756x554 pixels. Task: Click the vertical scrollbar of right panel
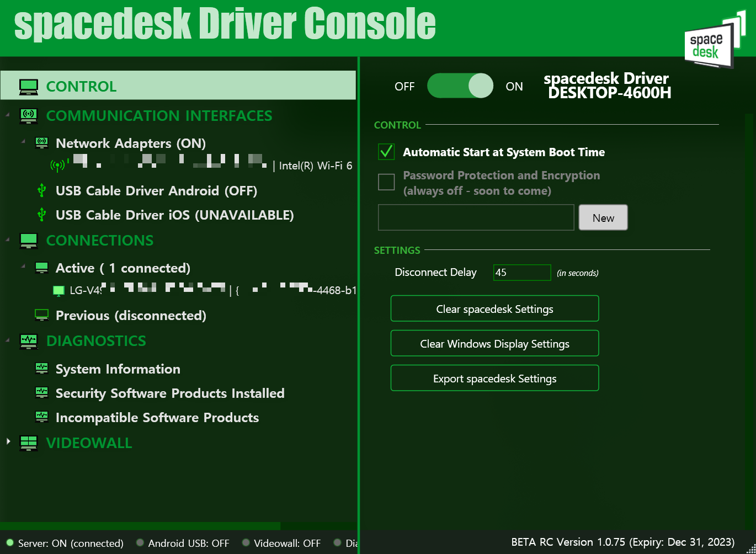point(749,320)
